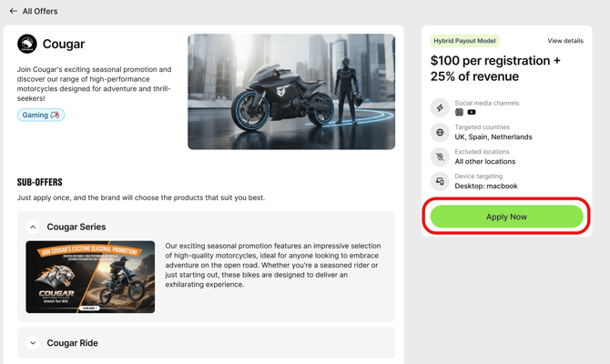
Task: Click the excluded locations pin icon
Action: [440, 157]
